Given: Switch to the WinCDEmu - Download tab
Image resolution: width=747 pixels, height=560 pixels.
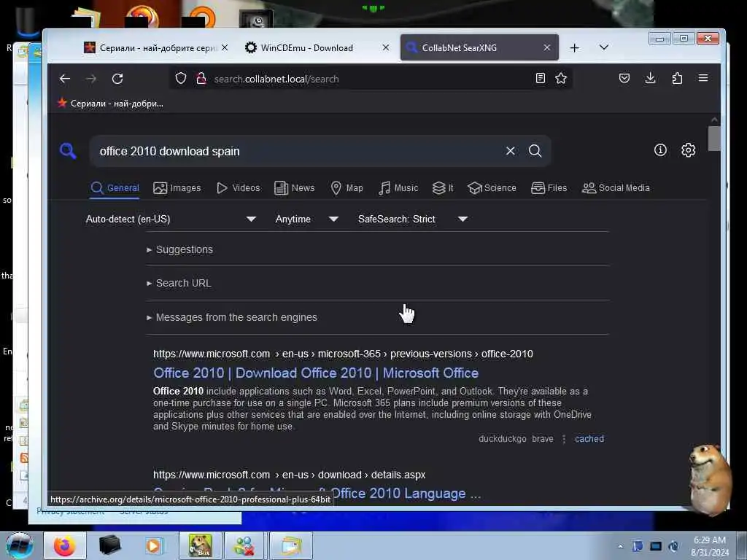Looking at the screenshot, I should point(316,47).
